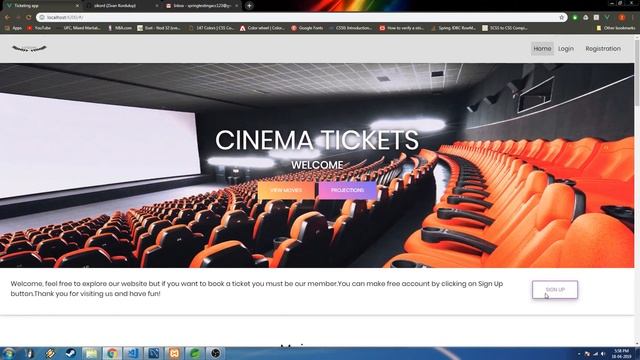The image size is (640, 360).
Task: Open Google Chrome from the taskbar
Action: click(112, 353)
